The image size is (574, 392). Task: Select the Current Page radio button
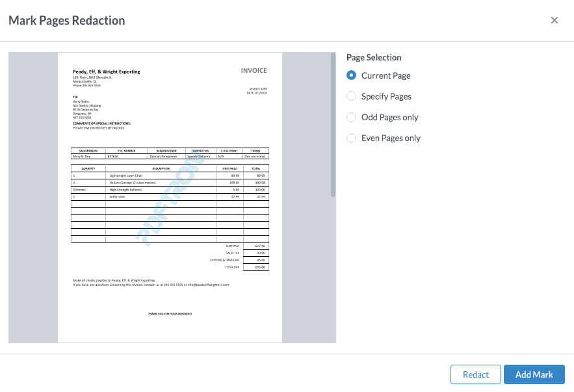tap(351, 75)
